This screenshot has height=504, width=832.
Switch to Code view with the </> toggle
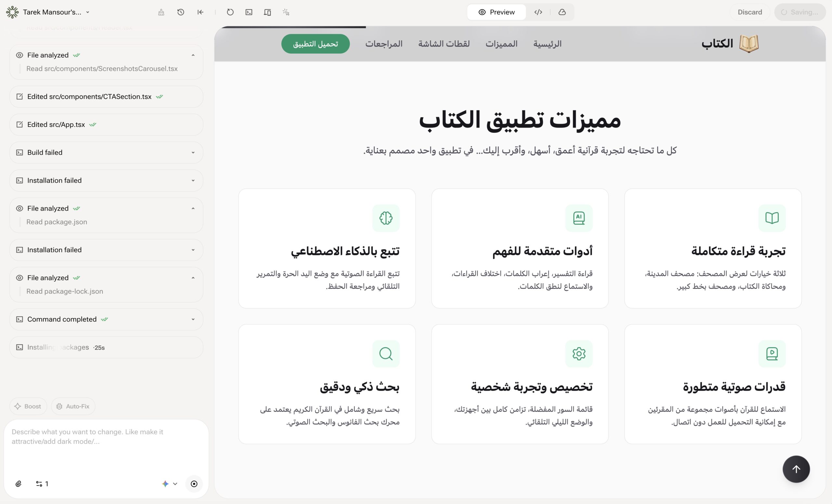(x=539, y=12)
